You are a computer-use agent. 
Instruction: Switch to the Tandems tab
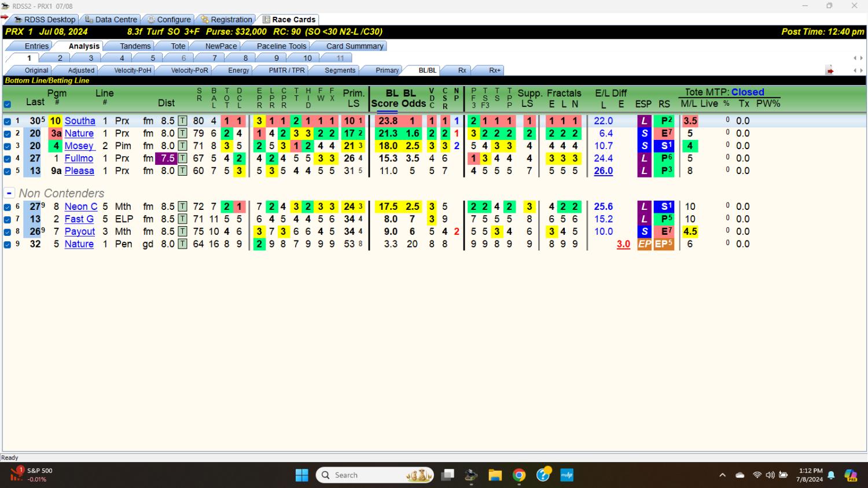coord(135,46)
